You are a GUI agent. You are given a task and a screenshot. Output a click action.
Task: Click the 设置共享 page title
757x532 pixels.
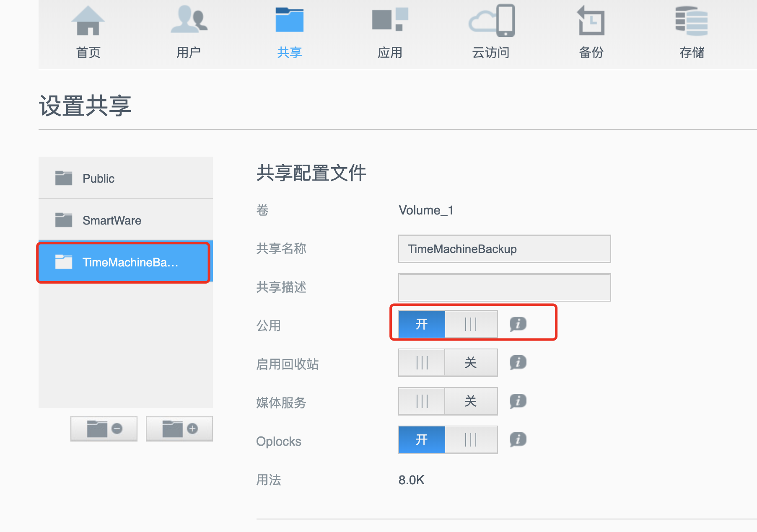pyautogui.click(x=86, y=106)
